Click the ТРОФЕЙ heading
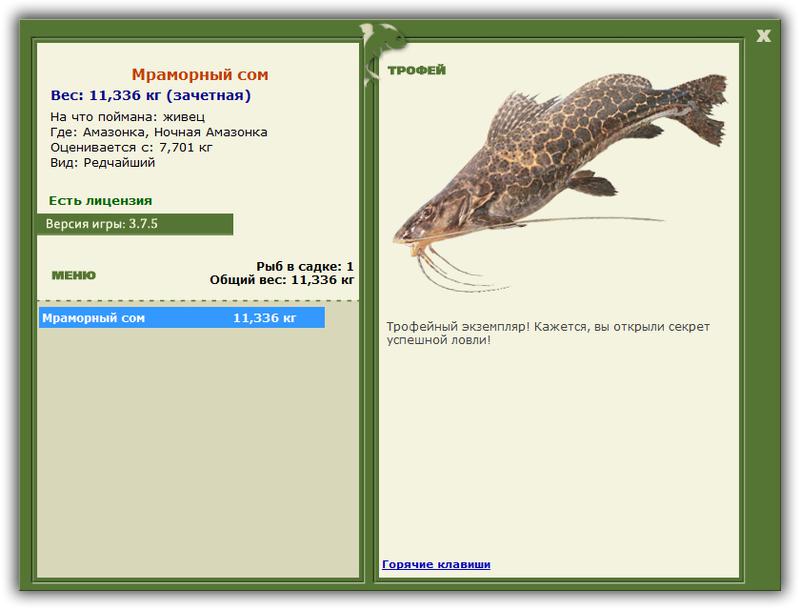 416,70
